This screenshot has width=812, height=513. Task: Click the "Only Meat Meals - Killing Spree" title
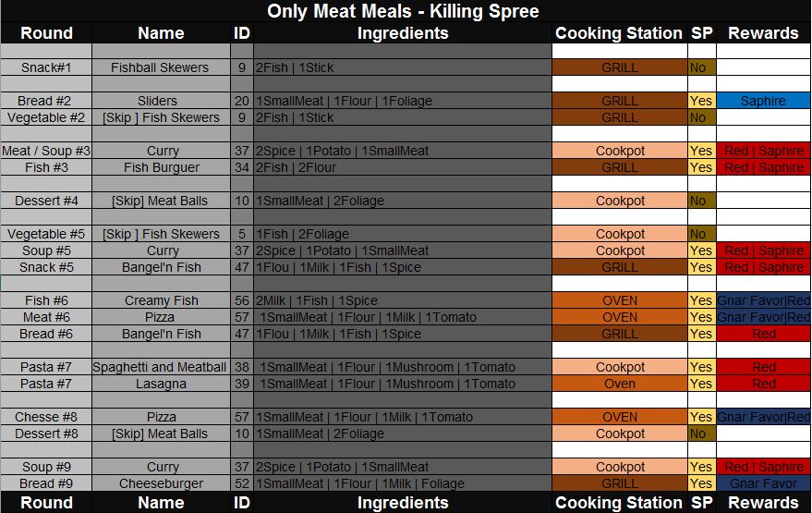403,11
